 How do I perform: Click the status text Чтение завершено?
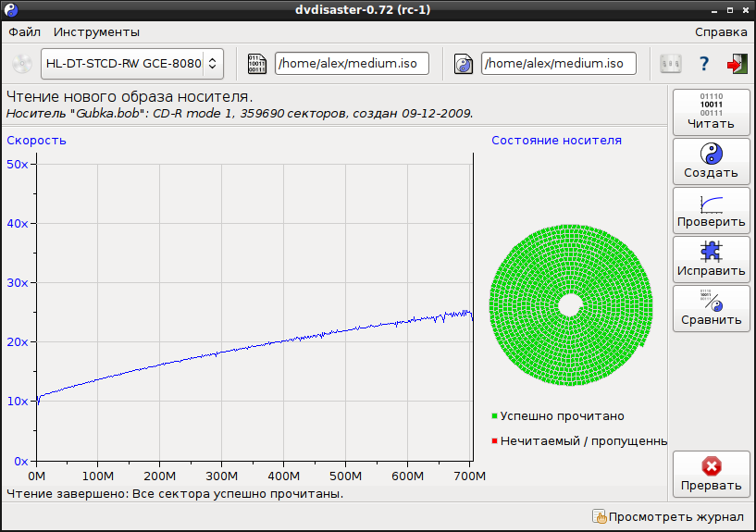click(175, 494)
